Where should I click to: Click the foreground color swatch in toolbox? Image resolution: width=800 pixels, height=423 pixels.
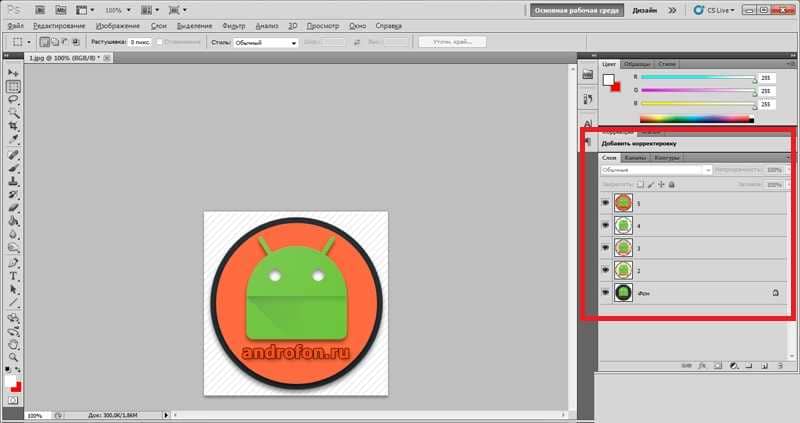tap(11, 381)
